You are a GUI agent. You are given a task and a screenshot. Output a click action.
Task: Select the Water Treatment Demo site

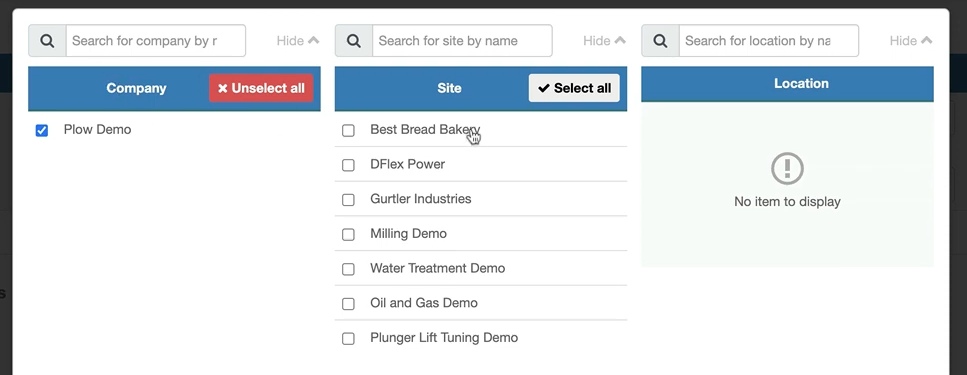(x=481, y=268)
